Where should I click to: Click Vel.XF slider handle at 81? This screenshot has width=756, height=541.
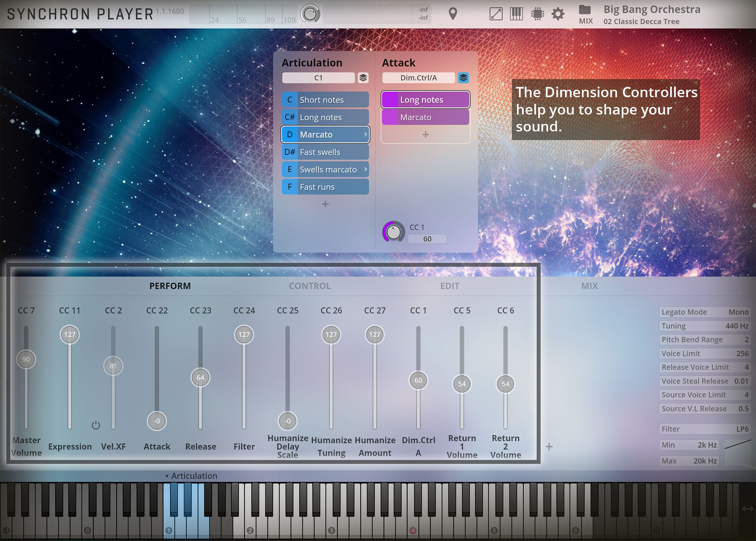[113, 366]
